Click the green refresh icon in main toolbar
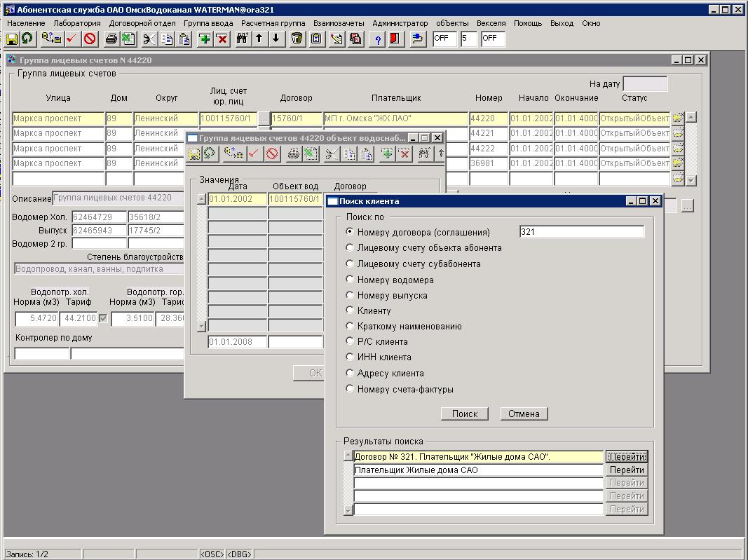Viewport: 748px width, 560px height. point(27,39)
